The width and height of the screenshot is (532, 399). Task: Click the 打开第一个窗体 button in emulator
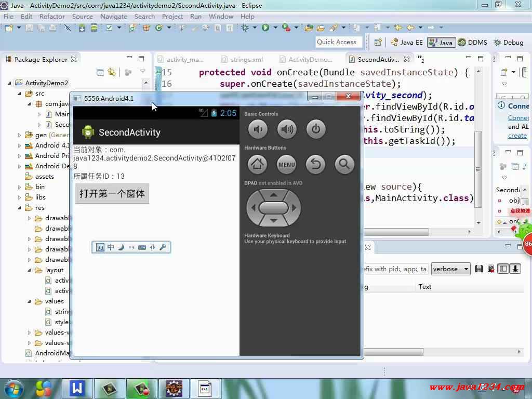[x=112, y=193]
